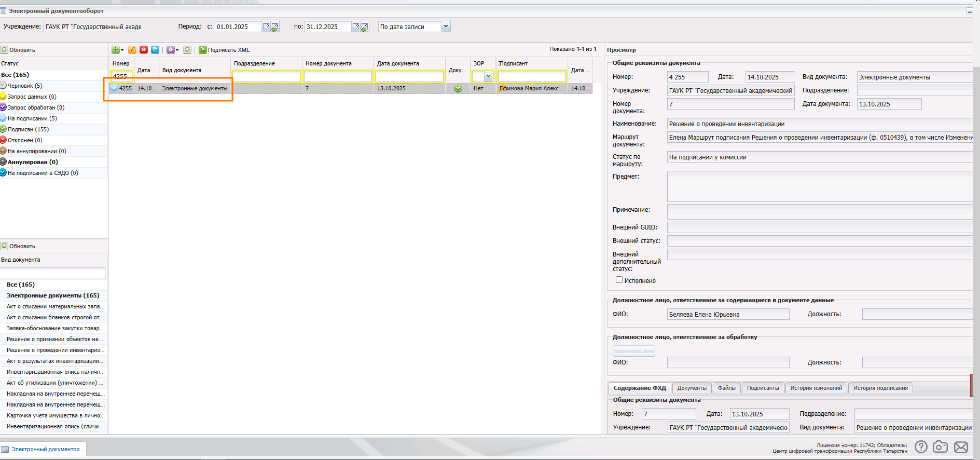
Task: Expand the По дате записи dropdown
Action: click(446, 26)
